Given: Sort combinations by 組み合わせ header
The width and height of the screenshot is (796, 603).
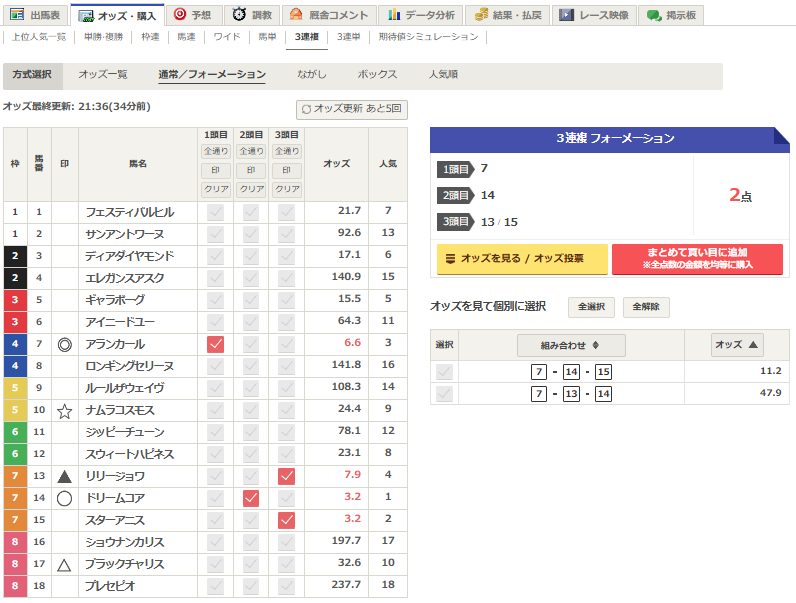Looking at the screenshot, I should pyautogui.click(x=570, y=345).
